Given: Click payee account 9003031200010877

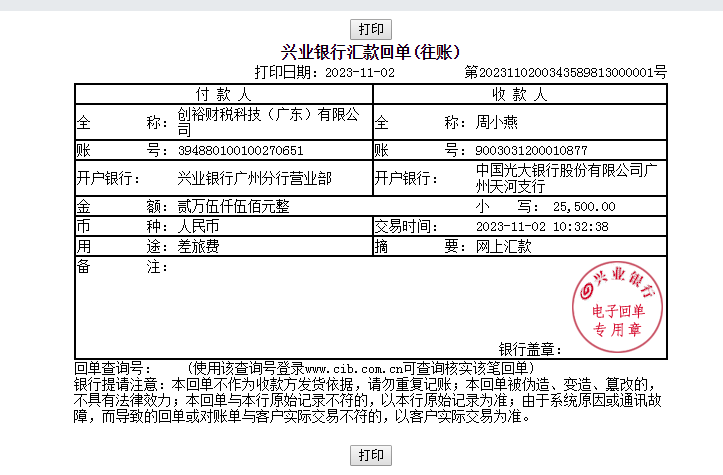Looking at the screenshot, I should (532, 151).
